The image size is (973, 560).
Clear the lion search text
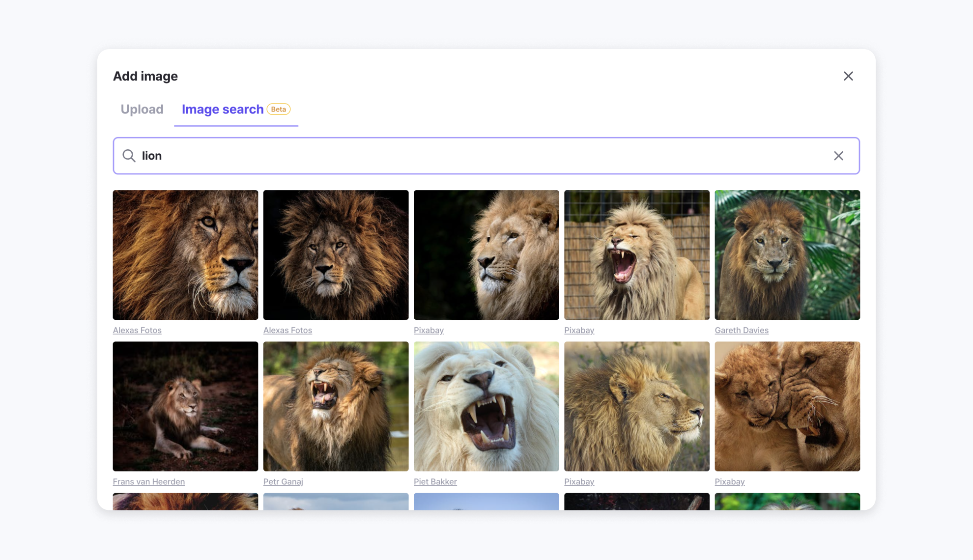point(838,156)
